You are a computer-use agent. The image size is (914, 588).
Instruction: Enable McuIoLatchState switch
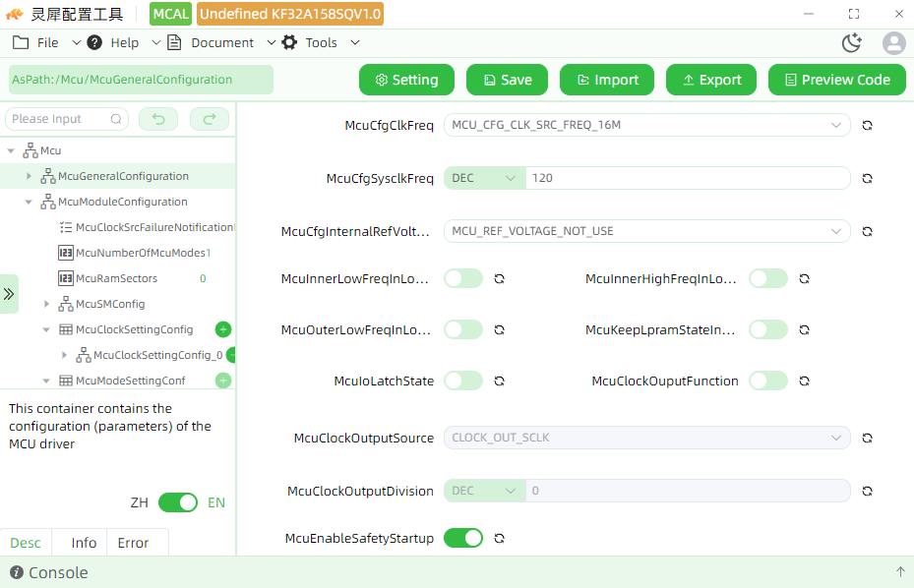463,382
